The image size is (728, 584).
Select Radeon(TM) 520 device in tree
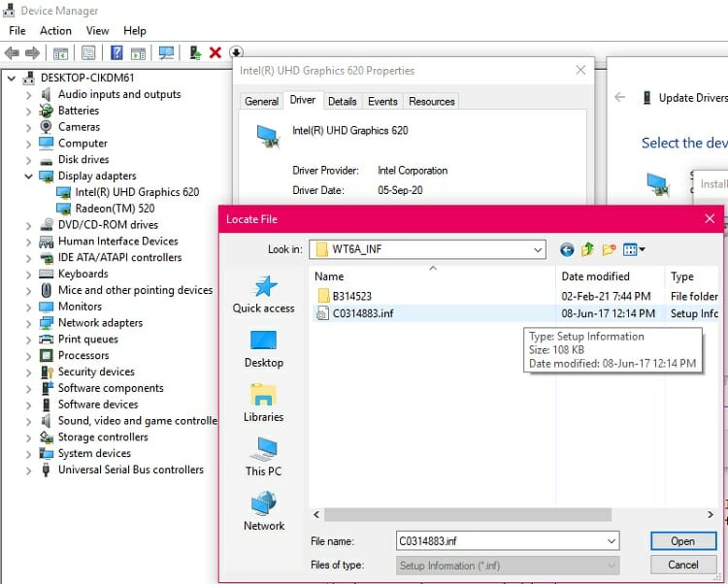pyautogui.click(x=115, y=209)
